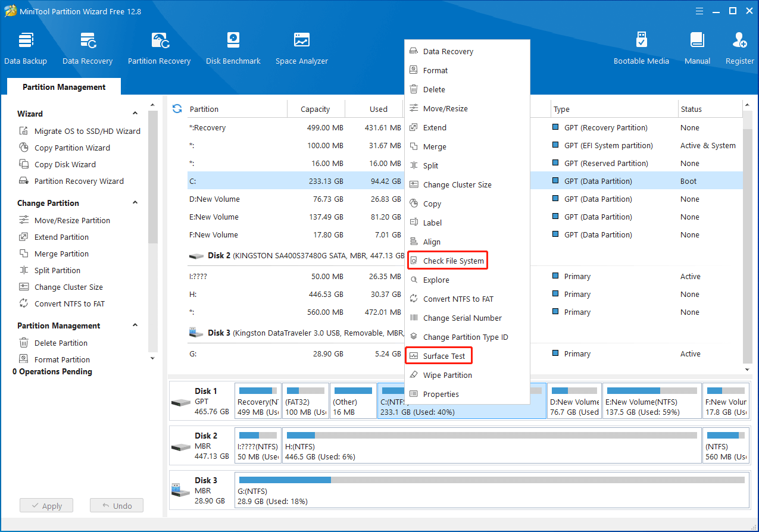Sort by Capacity column header

pos(316,109)
